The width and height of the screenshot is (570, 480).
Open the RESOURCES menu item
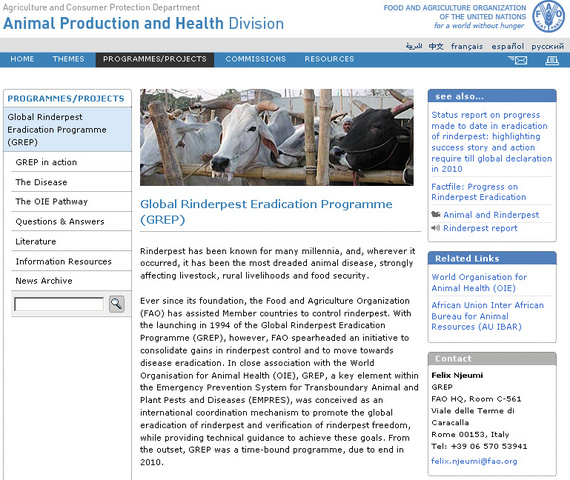tap(329, 59)
